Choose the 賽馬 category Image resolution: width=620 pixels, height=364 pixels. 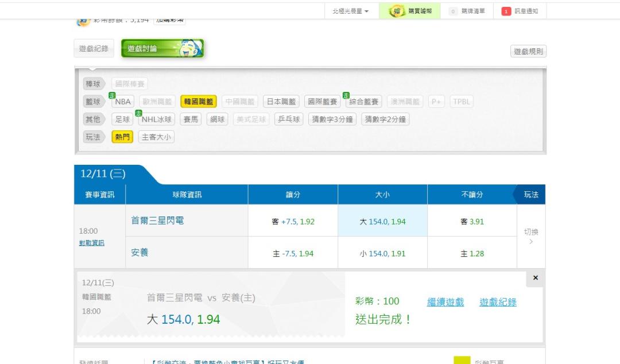(191, 119)
